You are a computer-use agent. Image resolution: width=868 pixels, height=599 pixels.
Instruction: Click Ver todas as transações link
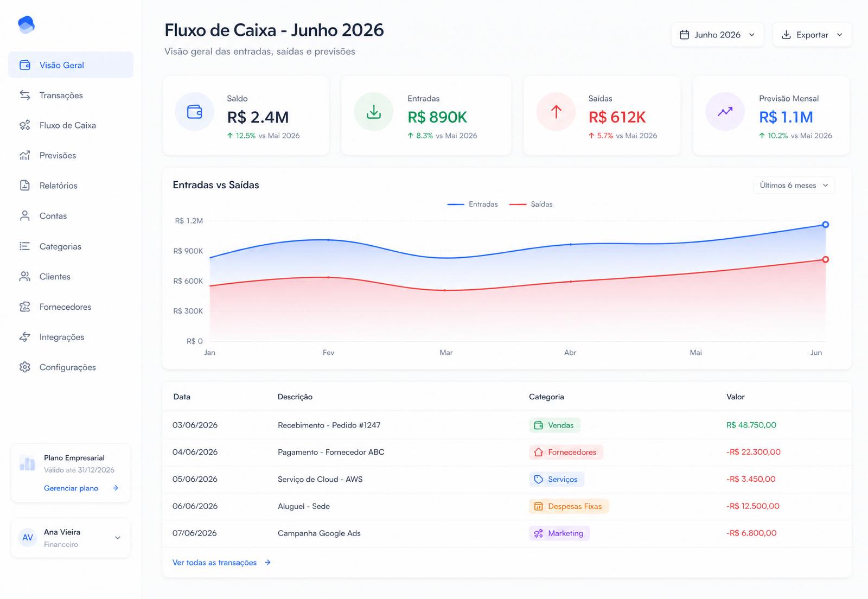[x=214, y=563]
